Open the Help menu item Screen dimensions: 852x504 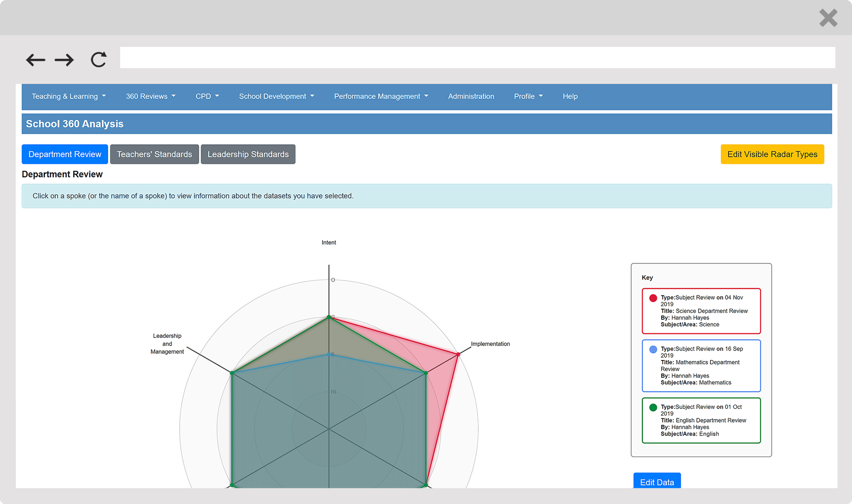[570, 96]
